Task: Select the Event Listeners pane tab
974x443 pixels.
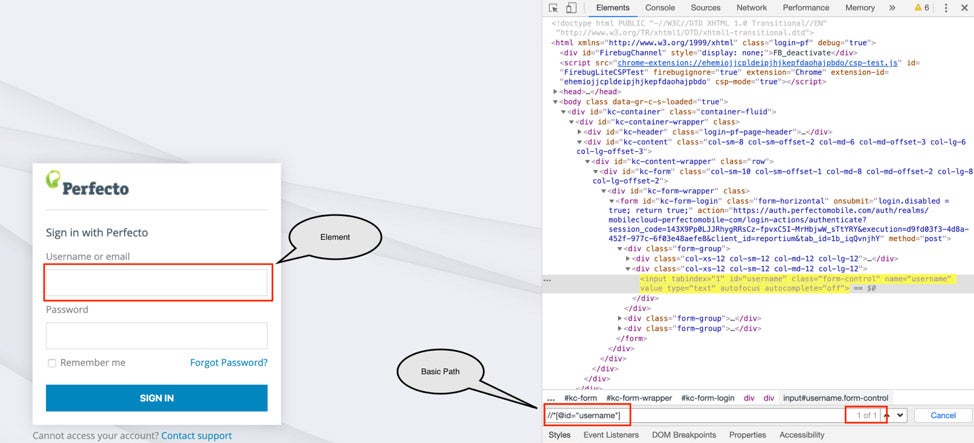Action: pos(611,435)
